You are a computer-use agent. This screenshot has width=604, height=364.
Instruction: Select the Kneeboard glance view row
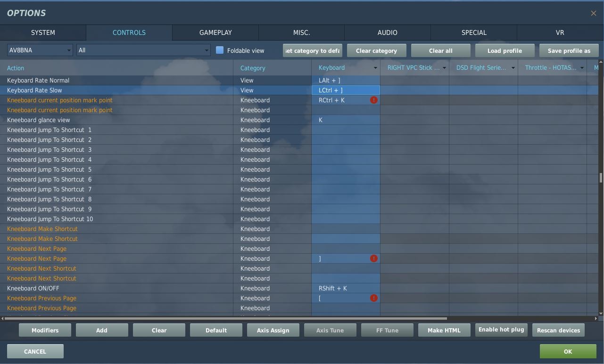(x=299, y=120)
